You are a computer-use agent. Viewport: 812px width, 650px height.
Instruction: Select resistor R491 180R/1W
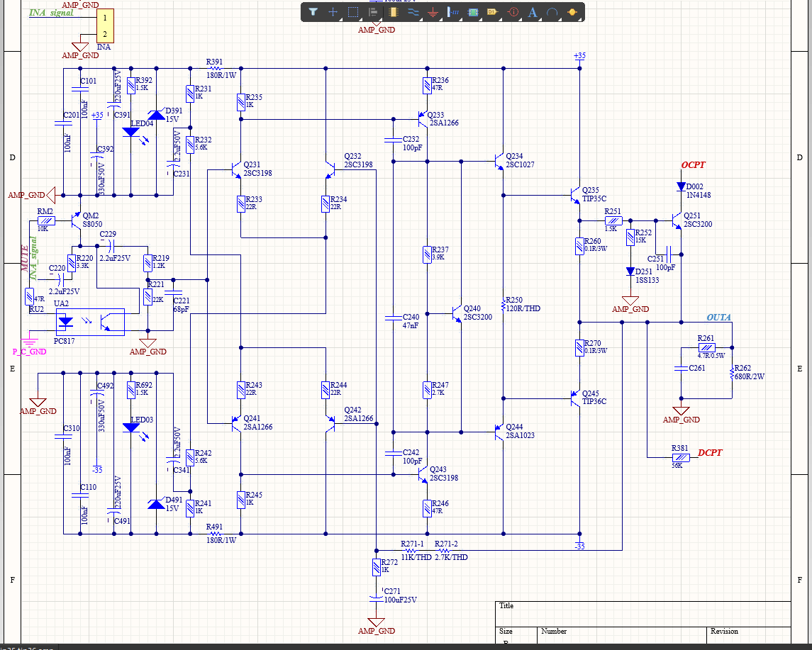[215, 534]
